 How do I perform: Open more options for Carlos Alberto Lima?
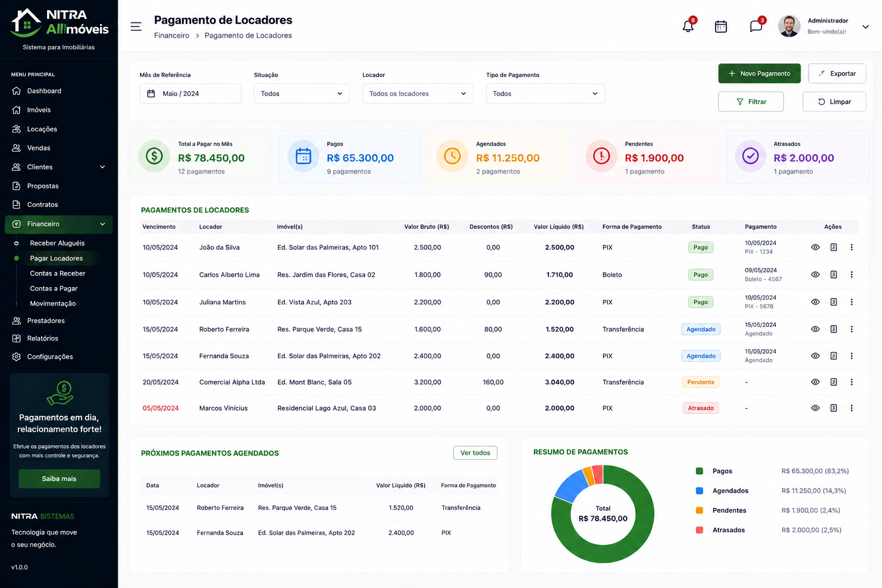point(852,275)
